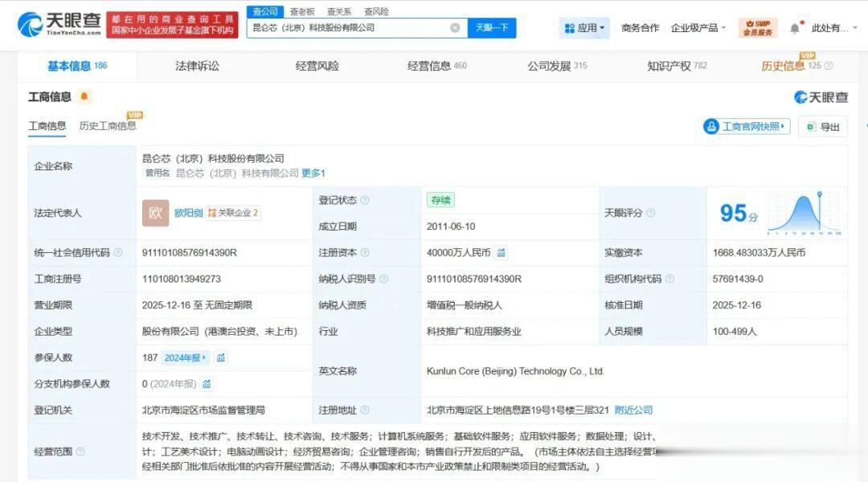Expand 更多1 former names
This screenshot has height=482, width=868.
[313, 174]
